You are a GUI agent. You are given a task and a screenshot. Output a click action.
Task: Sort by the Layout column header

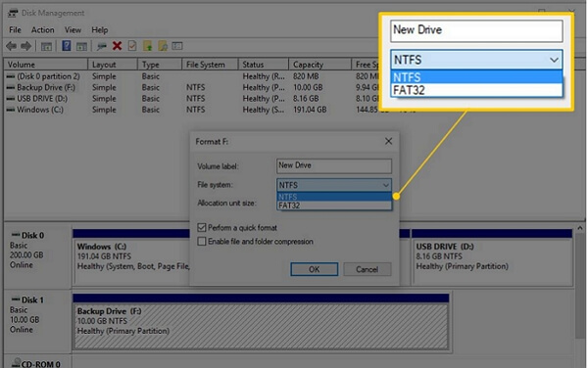point(113,65)
